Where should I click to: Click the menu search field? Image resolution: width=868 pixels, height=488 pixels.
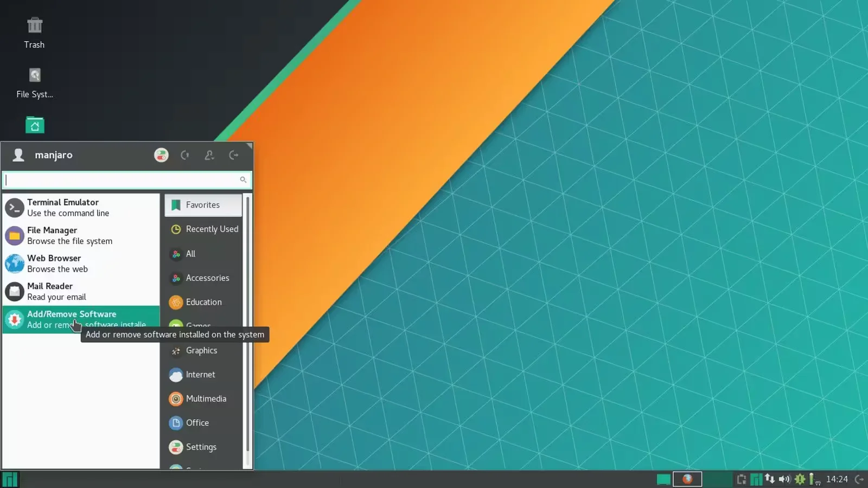pyautogui.click(x=122, y=180)
